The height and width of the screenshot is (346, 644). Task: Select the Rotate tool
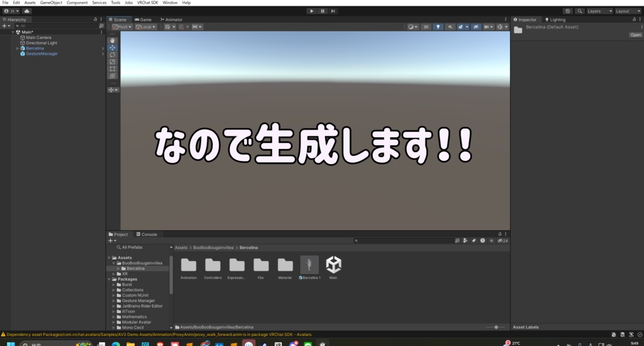[112, 55]
